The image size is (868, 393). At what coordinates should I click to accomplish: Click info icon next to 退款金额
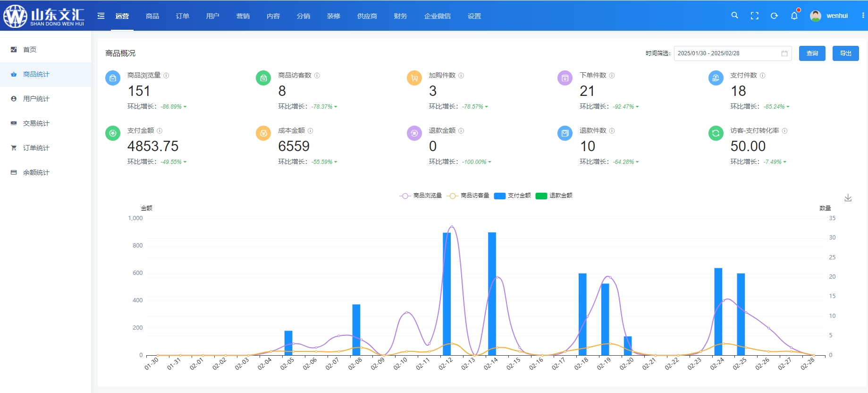click(461, 131)
